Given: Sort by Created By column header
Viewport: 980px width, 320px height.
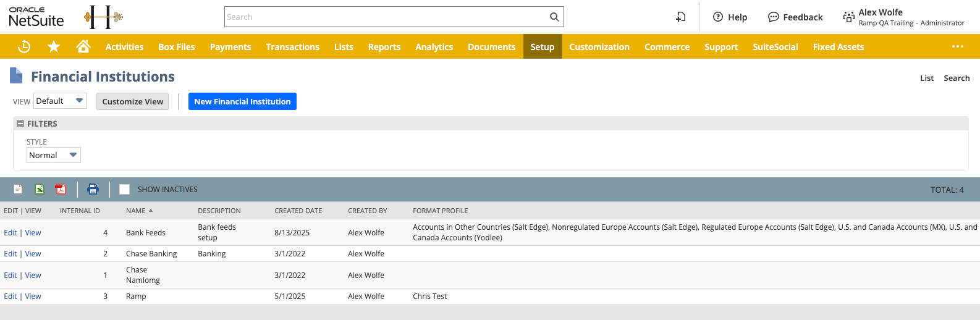Looking at the screenshot, I should [368, 211].
